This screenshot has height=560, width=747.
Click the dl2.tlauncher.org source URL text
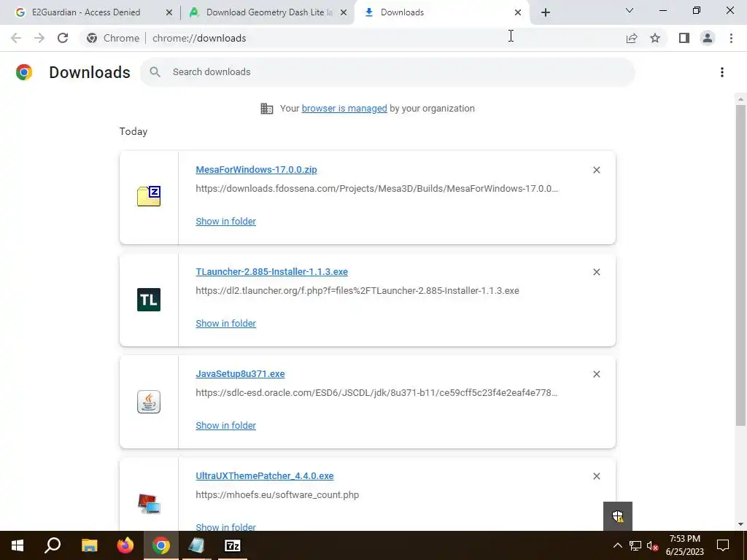[357, 290]
